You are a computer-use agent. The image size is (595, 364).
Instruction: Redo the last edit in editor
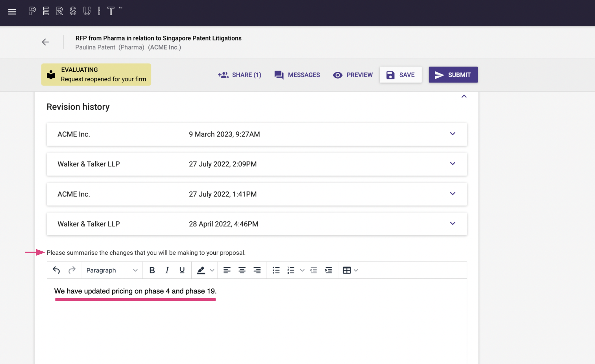72,270
